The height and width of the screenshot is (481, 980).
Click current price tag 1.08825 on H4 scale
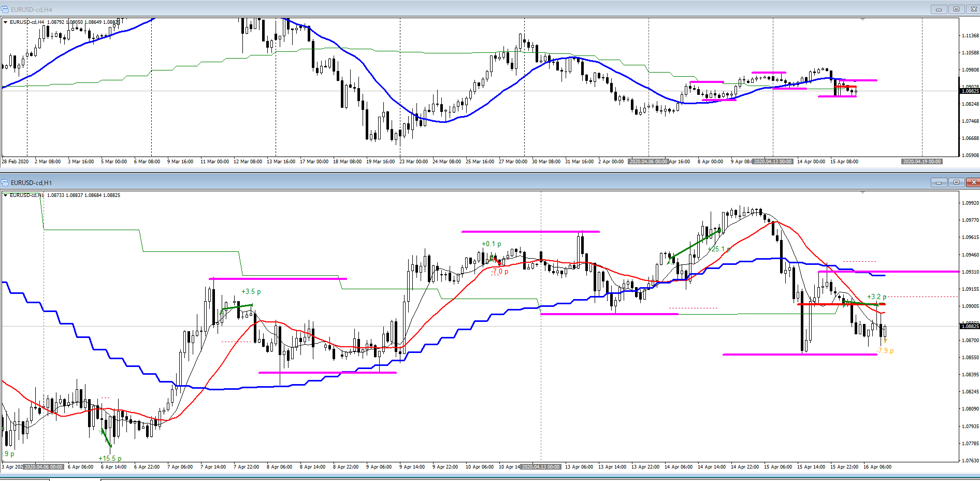point(970,91)
